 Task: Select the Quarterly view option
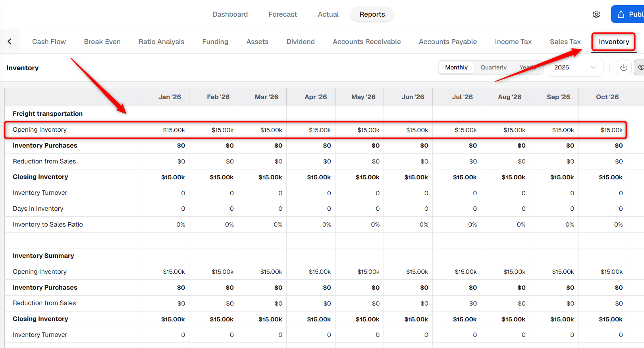(x=494, y=67)
